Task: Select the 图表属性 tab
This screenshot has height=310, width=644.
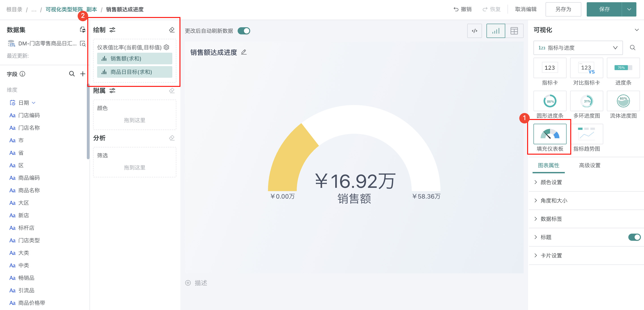Action: (x=548, y=165)
